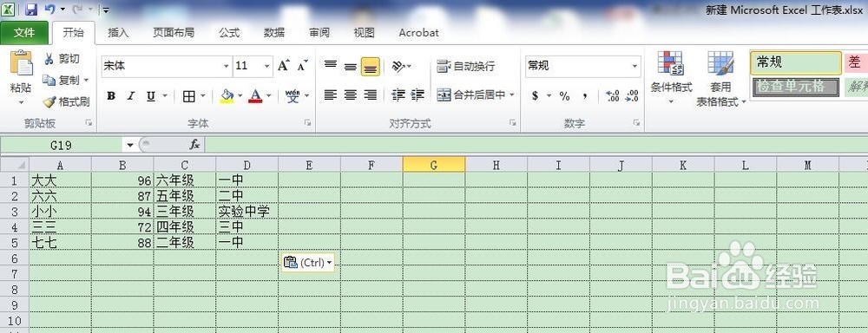Enable wrap text (自动换行)
868x333 pixels.
pyautogui.click(x=465, y=67)
